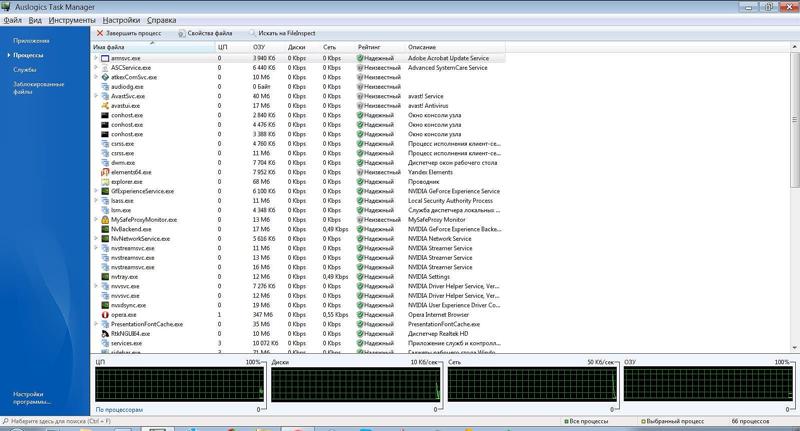Viewport: 800px width, 431px height.
Task: Expand the ASCService.exe process tree
Action: coord(95,68)
